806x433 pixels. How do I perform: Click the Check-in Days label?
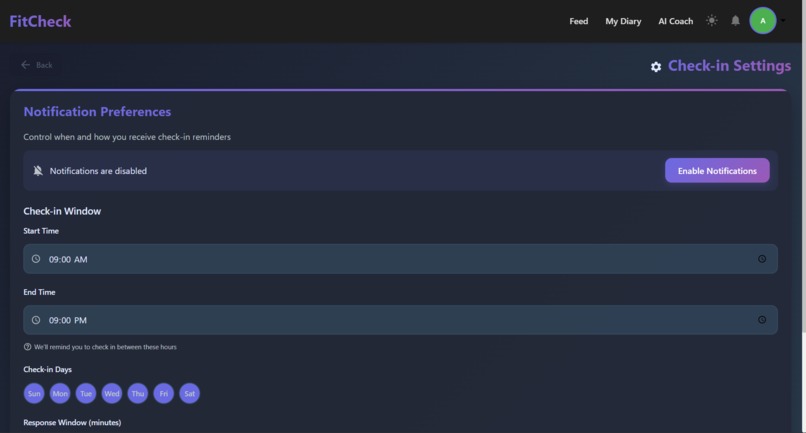pos(47,369)
